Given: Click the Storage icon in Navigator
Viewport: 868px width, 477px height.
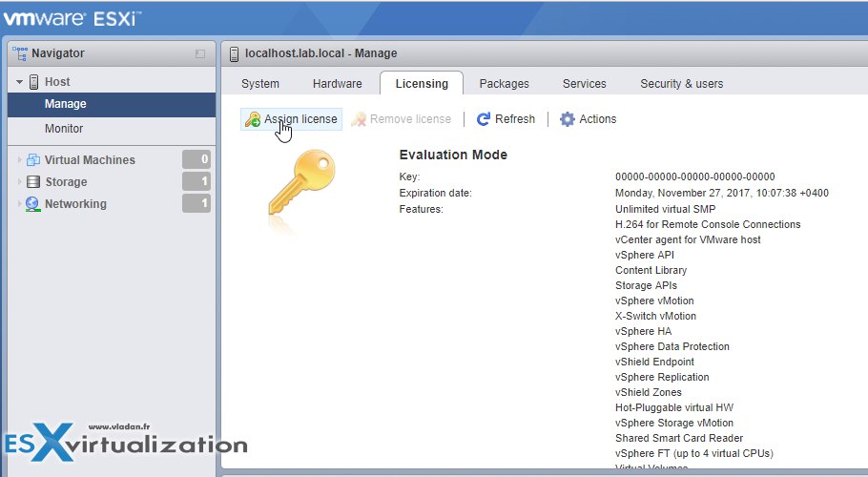Looking at the screenshot, I should point(33,182).
